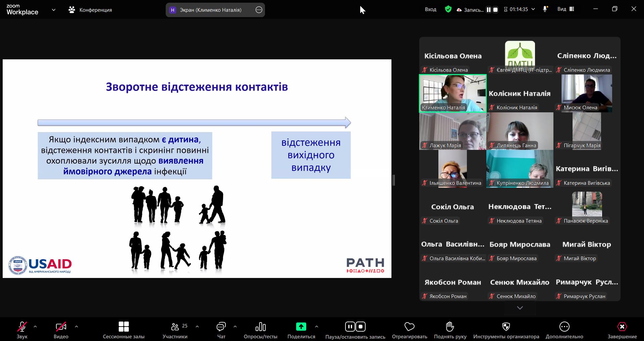Image resolution: width=644 pixels, height=341 pixels.
Task: Click the green Поделиться share button
Action: click(301, 327)
